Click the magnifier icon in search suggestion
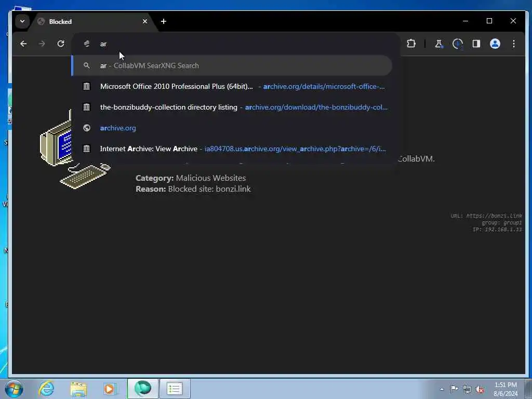Screen dimensions: 532x399 pyautogui.click(x=87, y=65)
